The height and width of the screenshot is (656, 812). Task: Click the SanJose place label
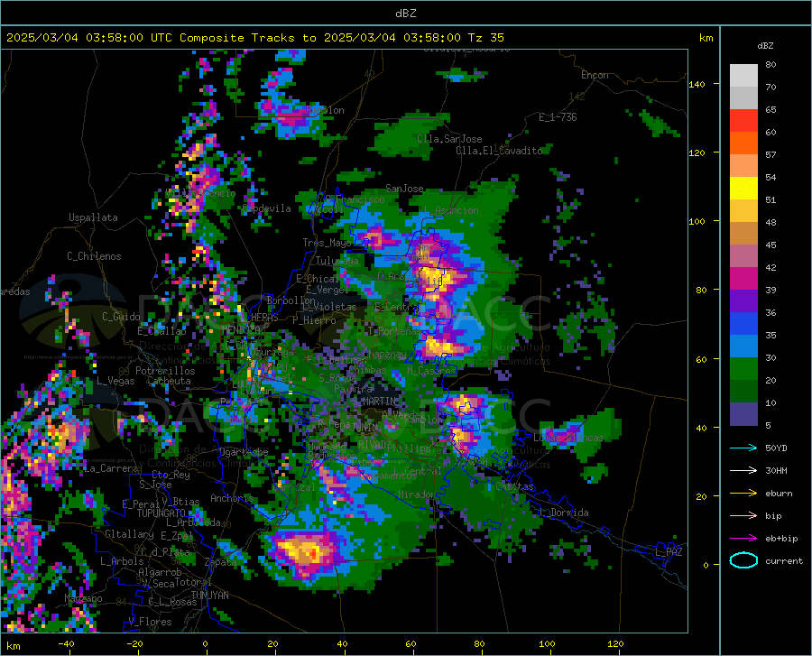coord(404,189)
